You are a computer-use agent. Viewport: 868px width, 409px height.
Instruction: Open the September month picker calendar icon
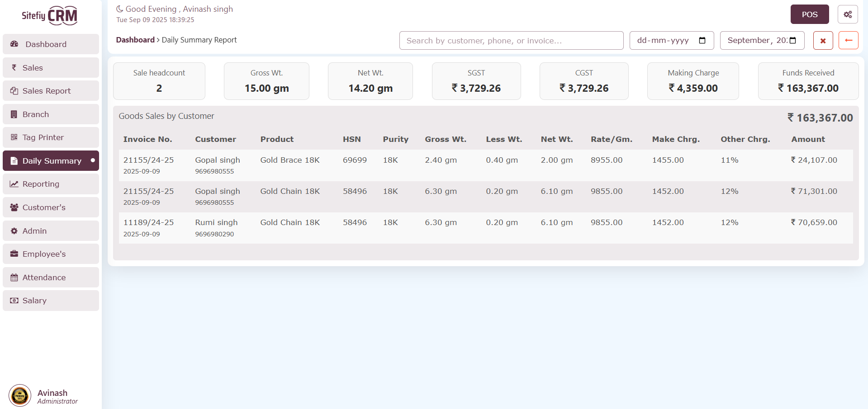point(792,41)
